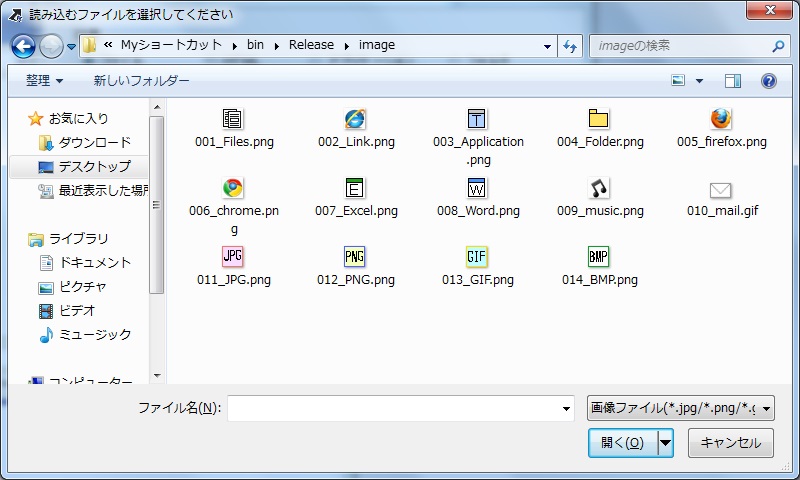The image size is (800, 480).
Task: Open the 画像ファイル file type filter dropdown
Action: pos(681,408)
